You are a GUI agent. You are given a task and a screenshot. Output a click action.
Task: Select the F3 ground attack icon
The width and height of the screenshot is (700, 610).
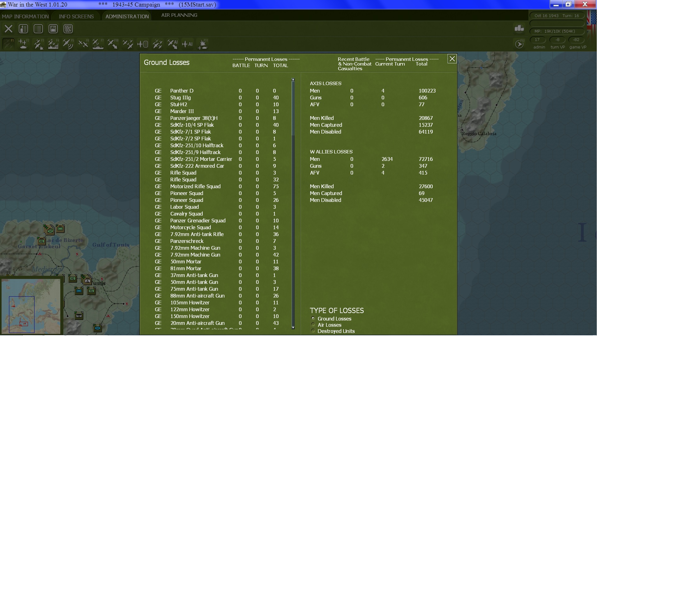39,44
